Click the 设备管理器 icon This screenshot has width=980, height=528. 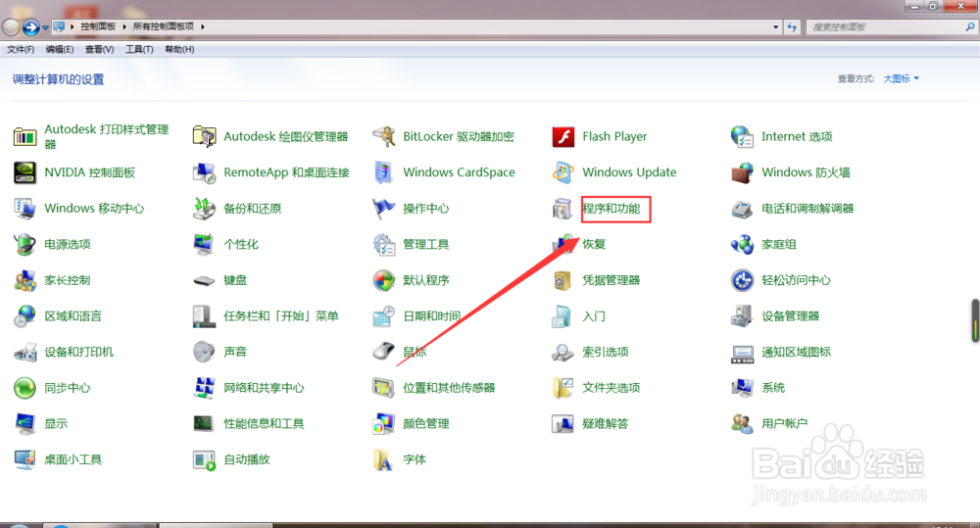click(x=743, y=316)
